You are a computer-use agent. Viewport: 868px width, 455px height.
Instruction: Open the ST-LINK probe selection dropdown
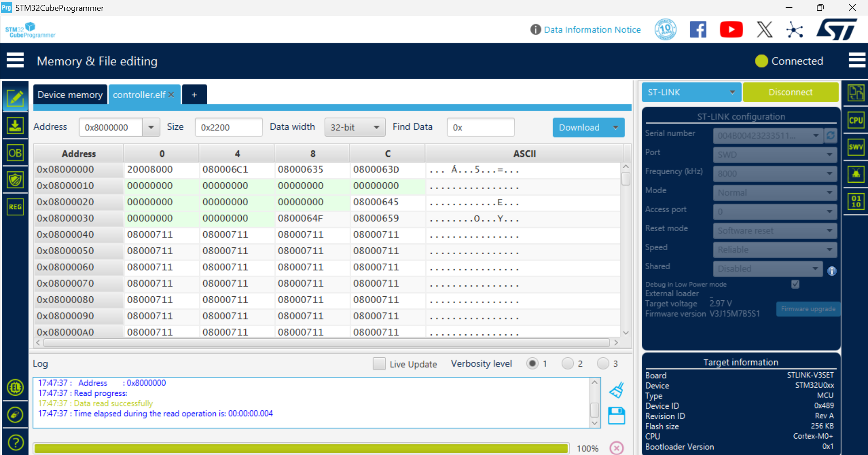691,92
